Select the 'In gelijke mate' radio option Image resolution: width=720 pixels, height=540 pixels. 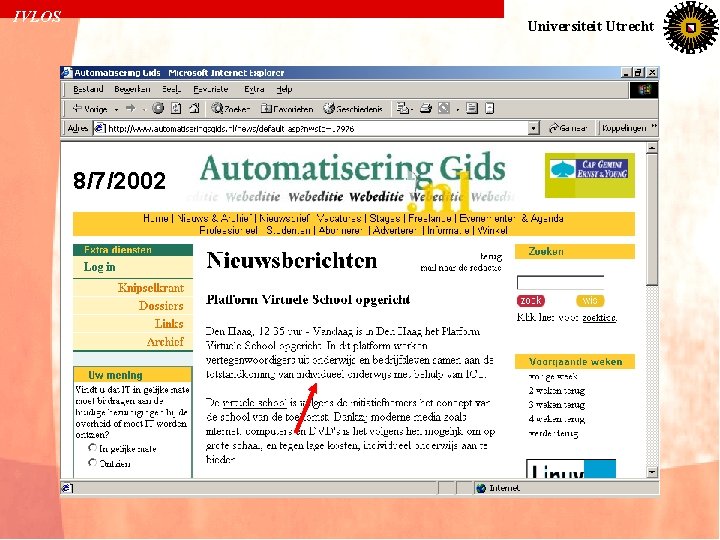pyautogui.click(x=92, y=448)
